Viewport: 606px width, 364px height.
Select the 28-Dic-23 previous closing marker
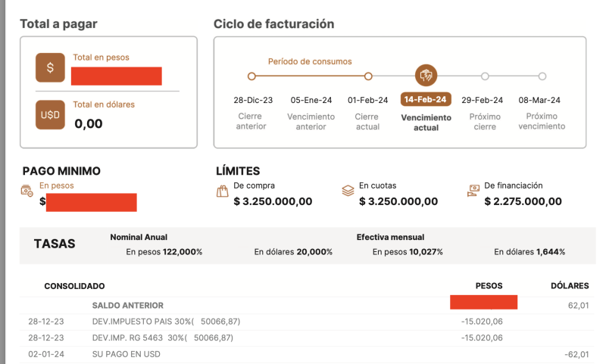tap(252, 76)
